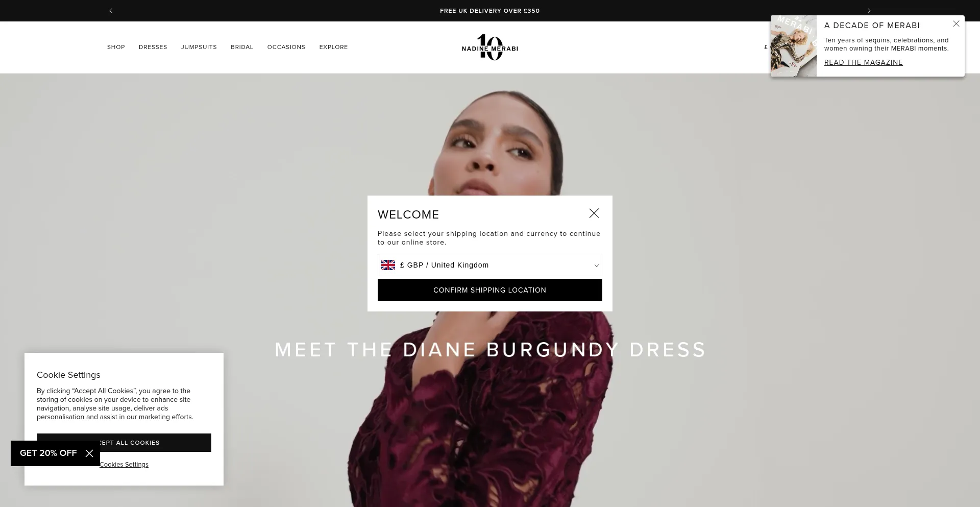The image size is (980, 507).
Task: Expand the shipping location chevron arrow
Action: pos(596,265)
